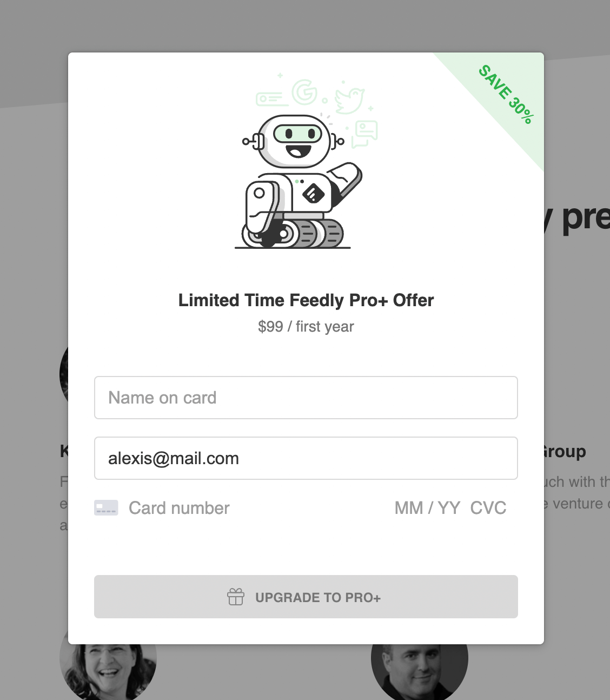Click the search bar icon above robot
610x700 pixels.
269,98
